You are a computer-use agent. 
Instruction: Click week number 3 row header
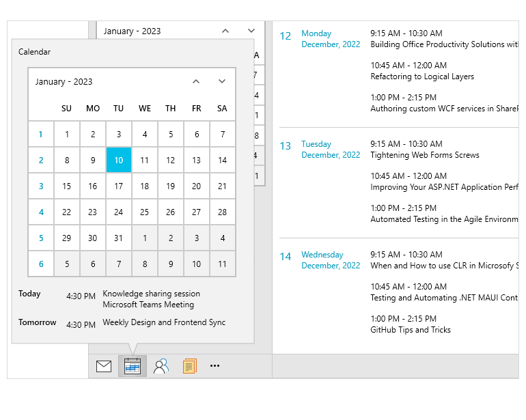point(41,186)
